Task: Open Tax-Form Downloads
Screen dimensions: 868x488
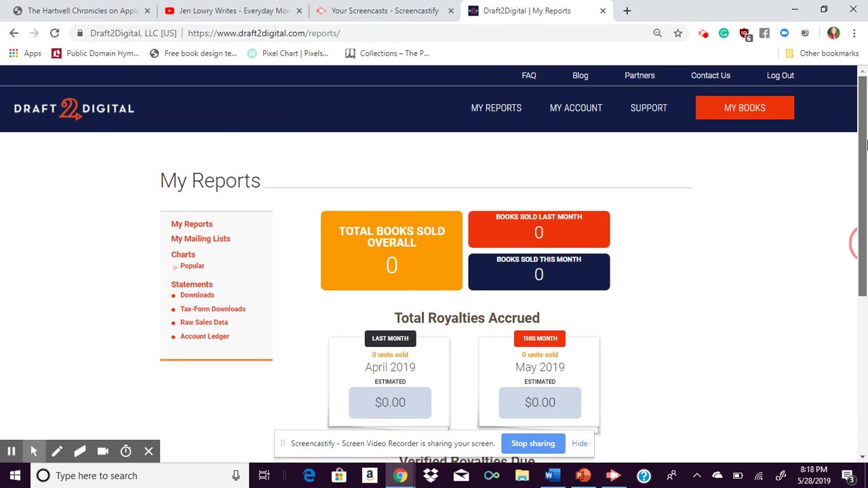Action: coord(213,309)
